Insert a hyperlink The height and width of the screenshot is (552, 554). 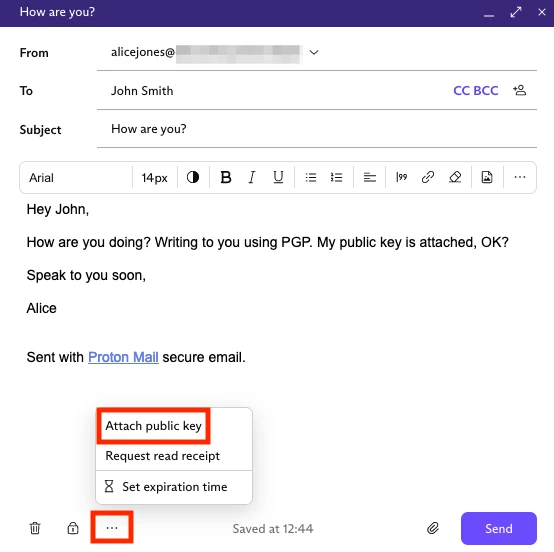(428, 177)
